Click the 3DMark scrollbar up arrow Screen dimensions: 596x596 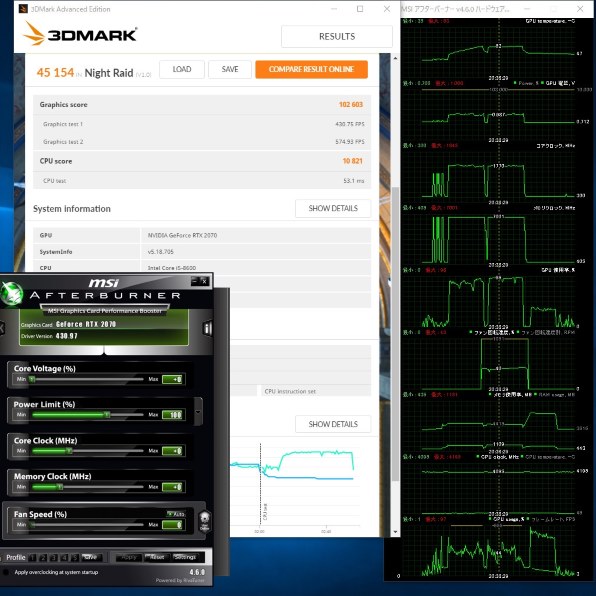[395, 58]
